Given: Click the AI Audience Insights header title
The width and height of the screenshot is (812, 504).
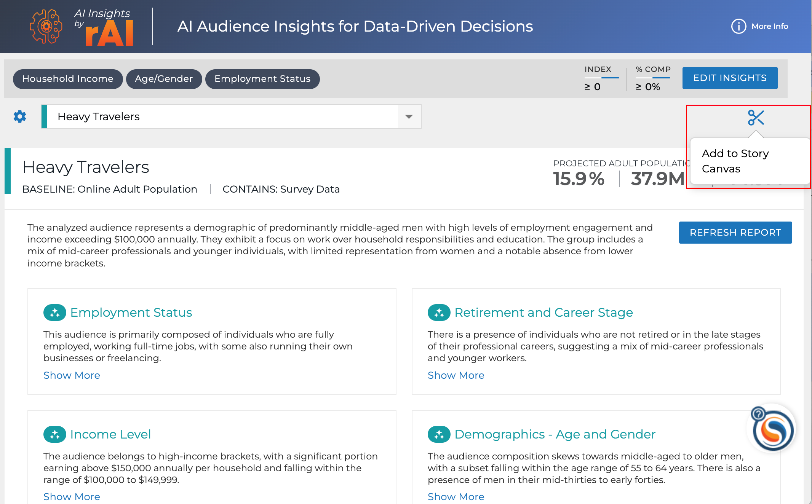Looking at the screenshot, I should click(355, 26).
